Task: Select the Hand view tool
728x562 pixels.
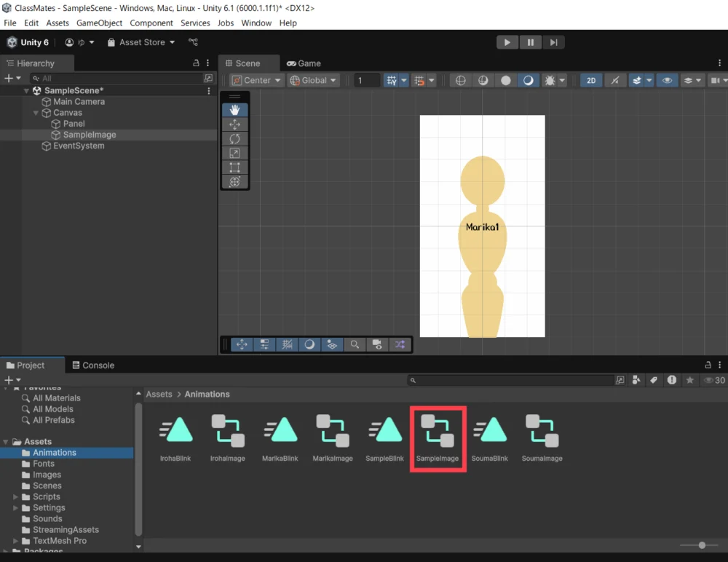Action: 234,110
